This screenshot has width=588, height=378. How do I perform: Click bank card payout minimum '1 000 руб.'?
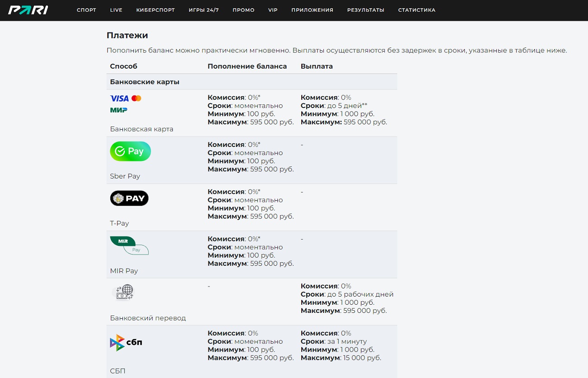click(357, 114)
